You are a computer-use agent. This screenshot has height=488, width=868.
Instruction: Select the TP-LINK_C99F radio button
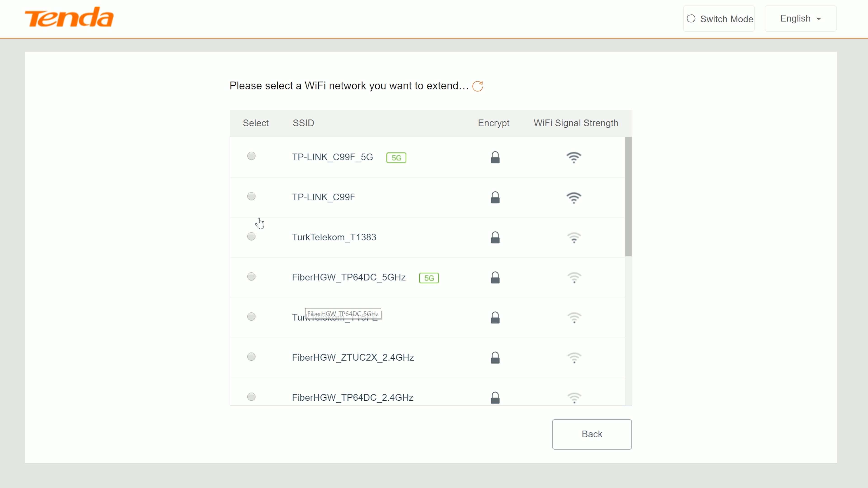tap(251, 196)
